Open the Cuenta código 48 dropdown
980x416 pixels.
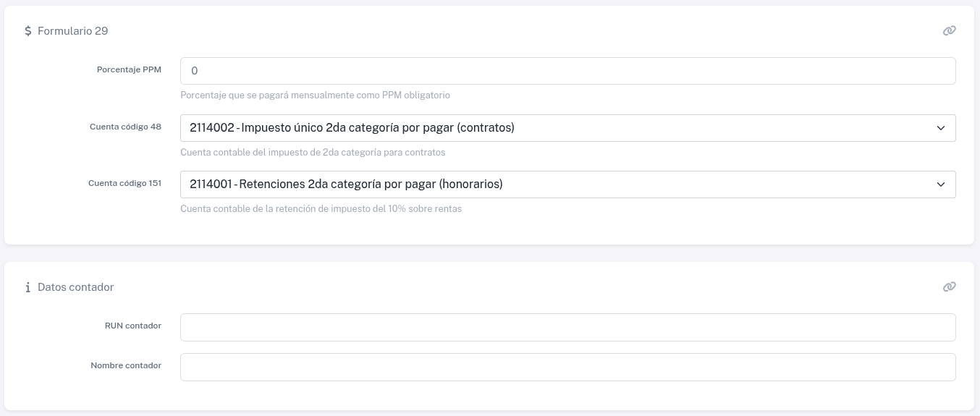point(567,128)
